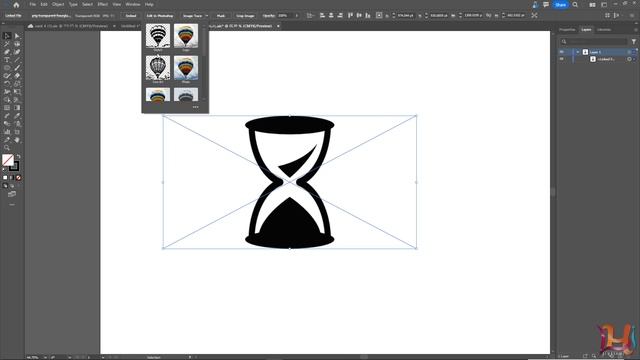The image size is (640, 360).
Task: Click the Mask button
Action: click(x=221, y=16)
